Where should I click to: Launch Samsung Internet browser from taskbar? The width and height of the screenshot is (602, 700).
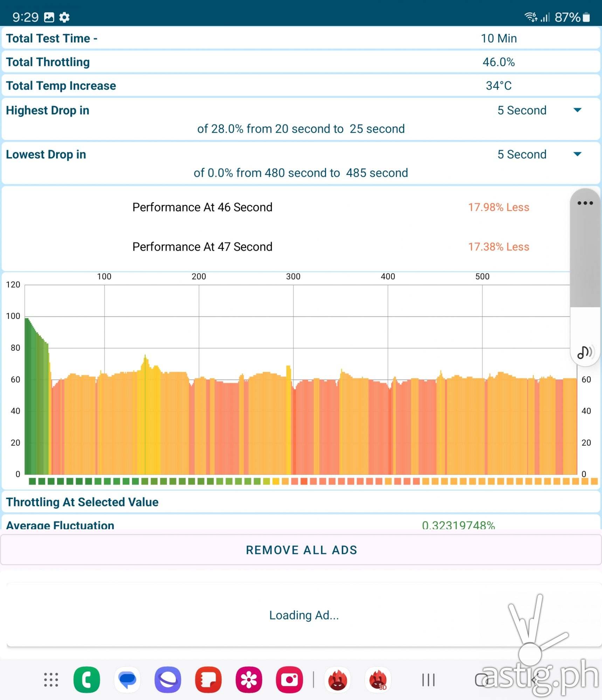coord(168,680)
